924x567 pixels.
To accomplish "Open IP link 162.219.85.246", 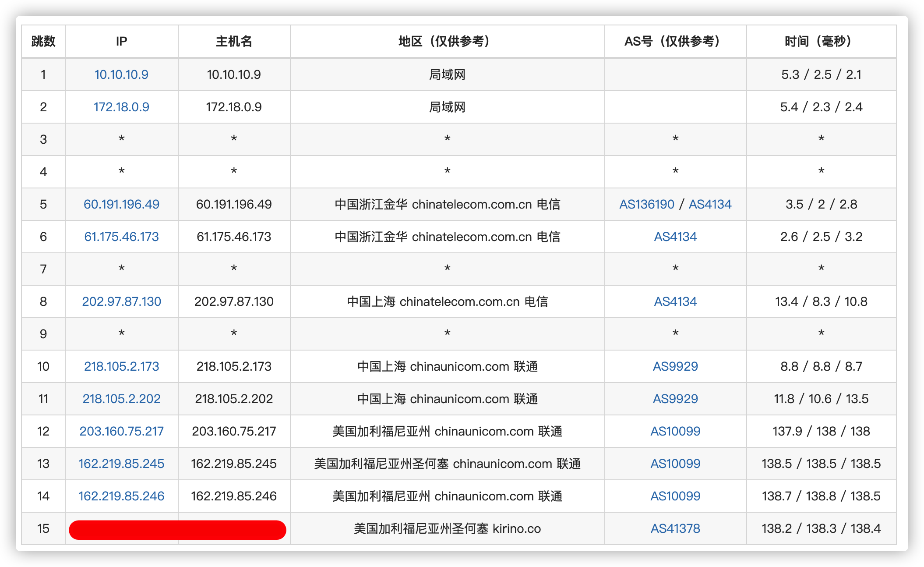I will coord(121,496).
